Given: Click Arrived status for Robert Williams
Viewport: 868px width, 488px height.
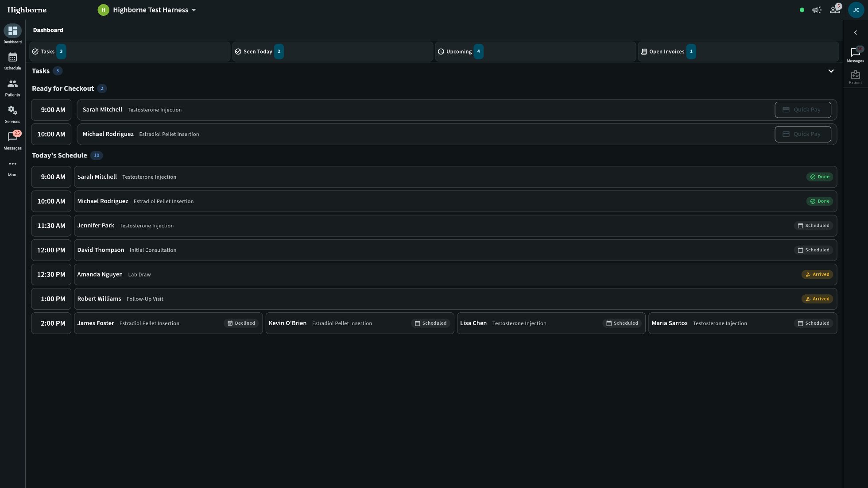Looking at the screenshot, I should (x=817, y=299).
